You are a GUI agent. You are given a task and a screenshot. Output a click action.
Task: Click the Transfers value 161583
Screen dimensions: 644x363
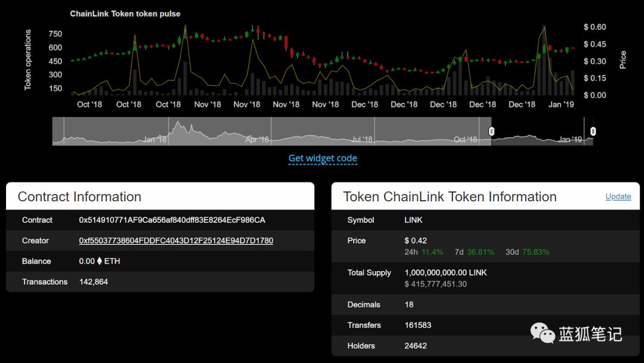click(x=417, y=325)
